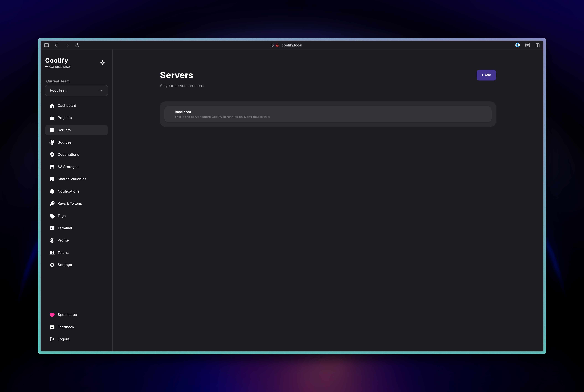Go to the Profile page
Viewport: 584px width, 392px height.
tap(63, 241)
